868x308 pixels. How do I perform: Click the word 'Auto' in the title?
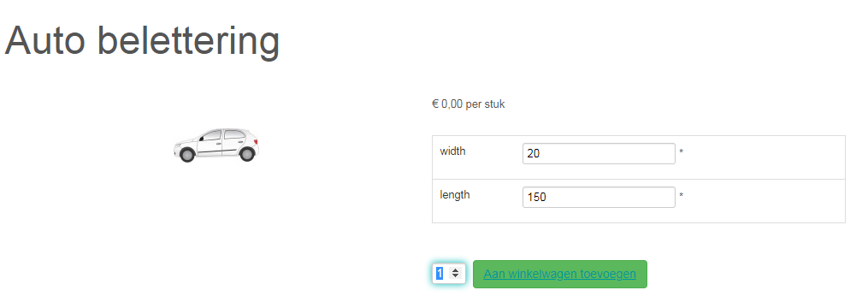(x=44, y=40)
